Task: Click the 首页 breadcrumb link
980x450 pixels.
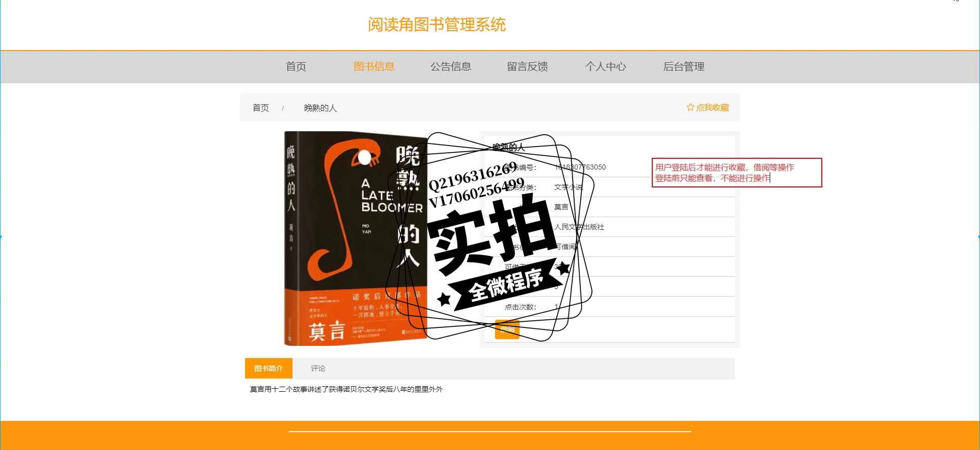Action: 261,108
